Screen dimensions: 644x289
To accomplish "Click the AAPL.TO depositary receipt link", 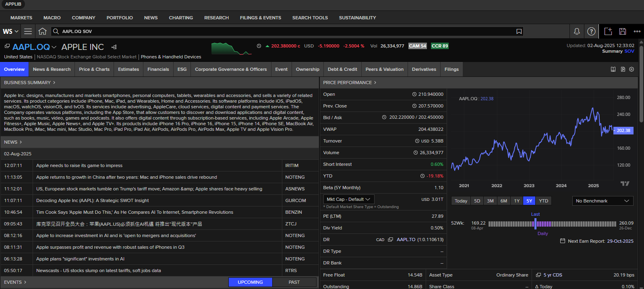I will coord(406,239).
